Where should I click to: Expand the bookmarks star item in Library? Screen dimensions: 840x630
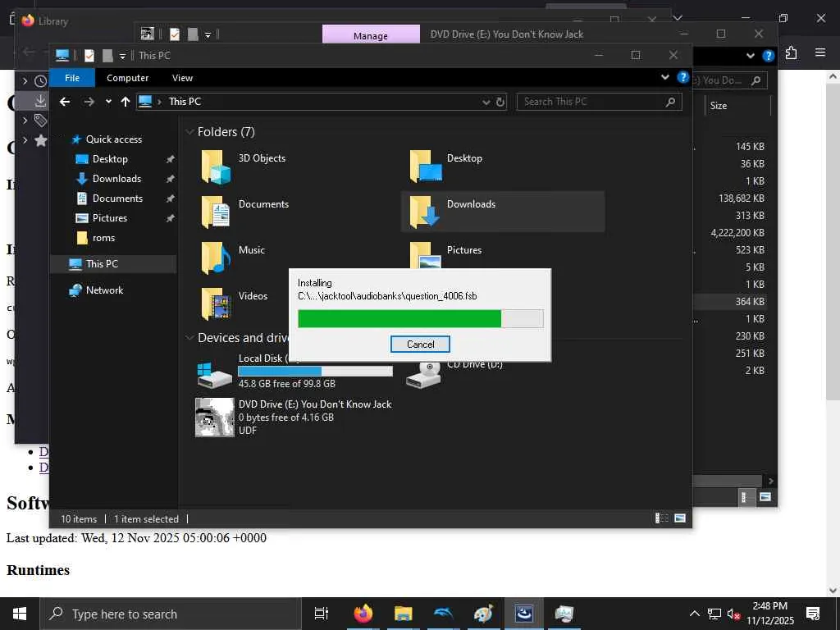pos(25,139)
